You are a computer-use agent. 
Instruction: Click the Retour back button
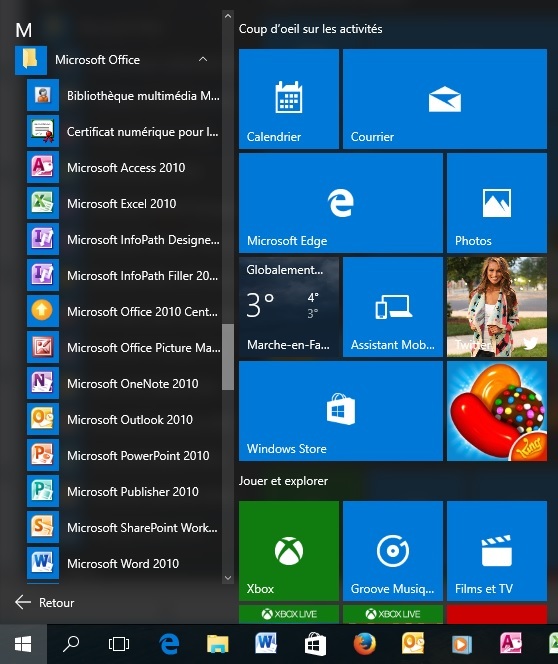pos(45,603)
